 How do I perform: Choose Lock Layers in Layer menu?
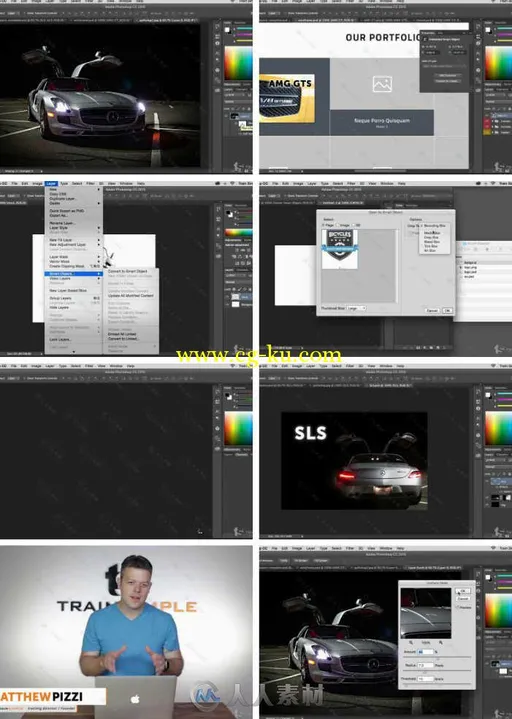tap(73, 339)
